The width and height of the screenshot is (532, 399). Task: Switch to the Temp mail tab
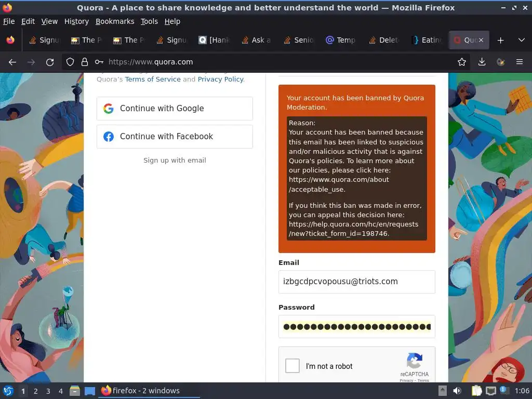pyautogui.click(x=341, y=40)
